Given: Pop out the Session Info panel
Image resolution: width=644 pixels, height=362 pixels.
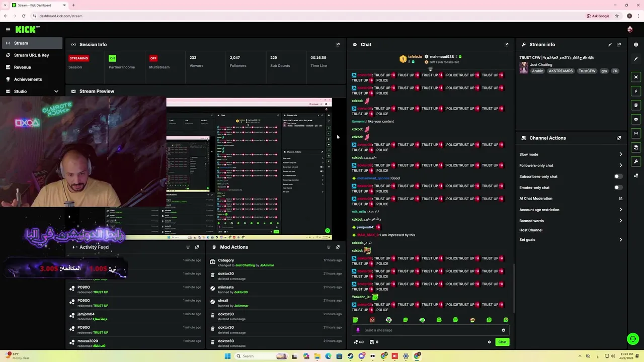Looking at the screenshot, I should click(x=338, y=44).
